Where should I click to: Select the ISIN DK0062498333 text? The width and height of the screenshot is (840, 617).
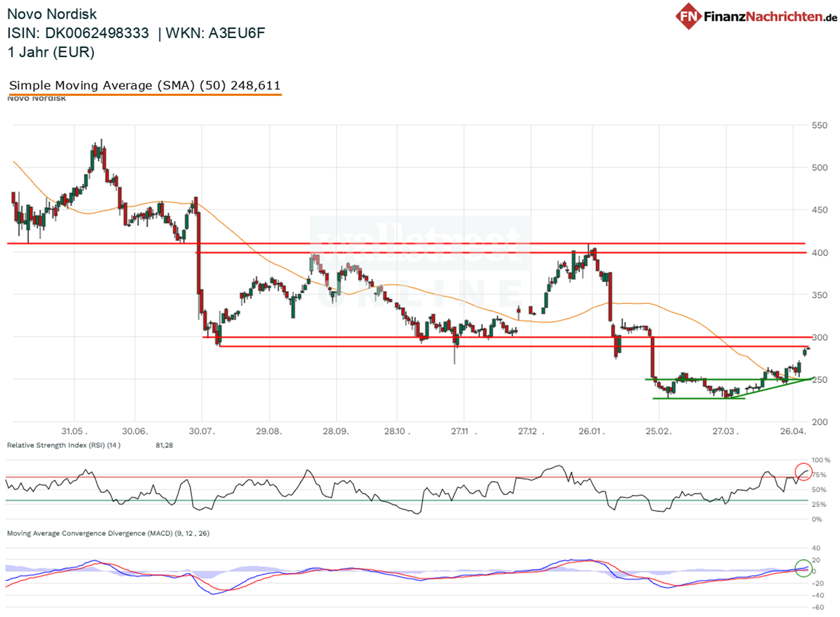click(x=78, y=33)
